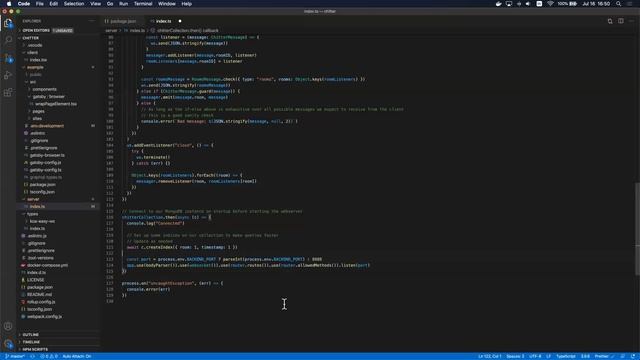Open the Selection menu
Image resolution: width=640 pixels, height=360 pixels.
pos(74,4)
